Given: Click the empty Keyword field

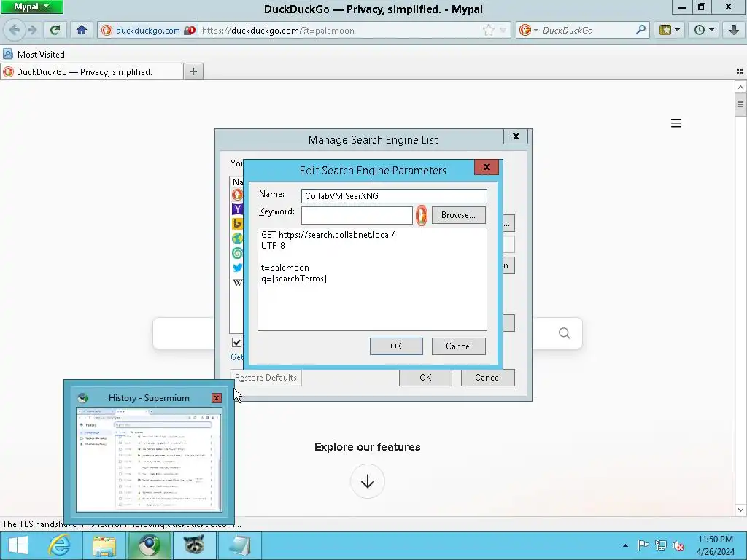Looking at the screenshot, I should (357, 215).
